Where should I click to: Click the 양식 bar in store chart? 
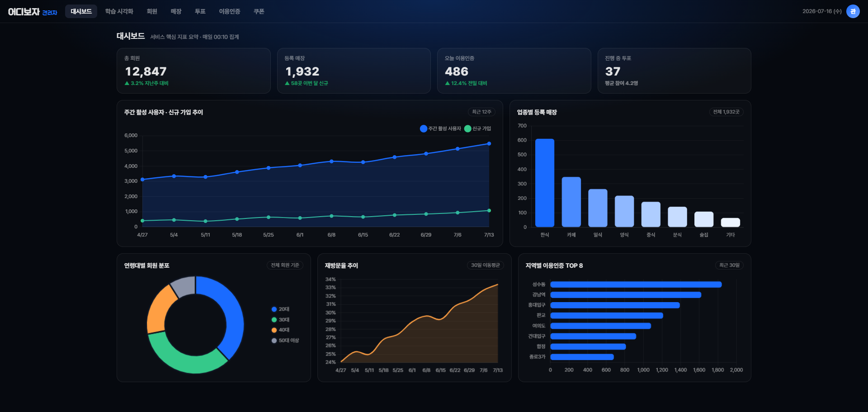624,211
